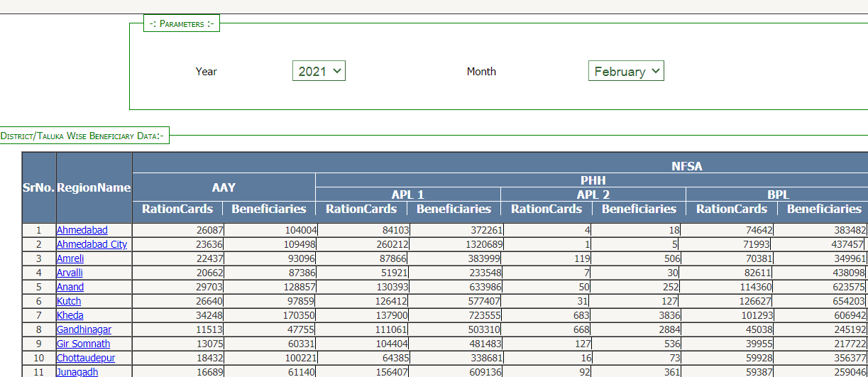Select the Gandhinagar link

(x=84, y=329)
